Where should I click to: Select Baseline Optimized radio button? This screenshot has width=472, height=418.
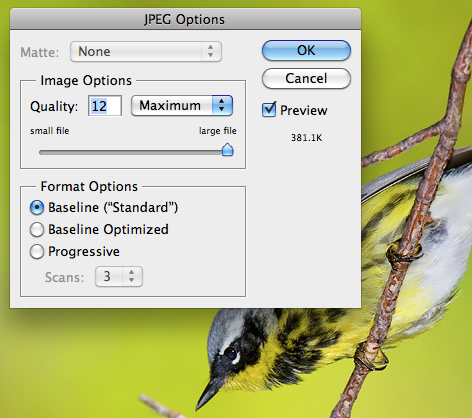pyautogui.click(x=37, y=229)
